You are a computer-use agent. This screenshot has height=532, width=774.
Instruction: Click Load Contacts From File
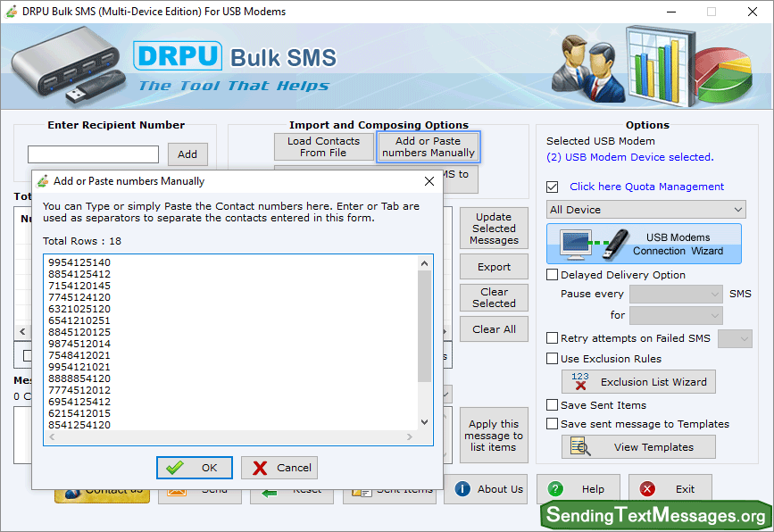pyautogui.click(x=324, y=147)
